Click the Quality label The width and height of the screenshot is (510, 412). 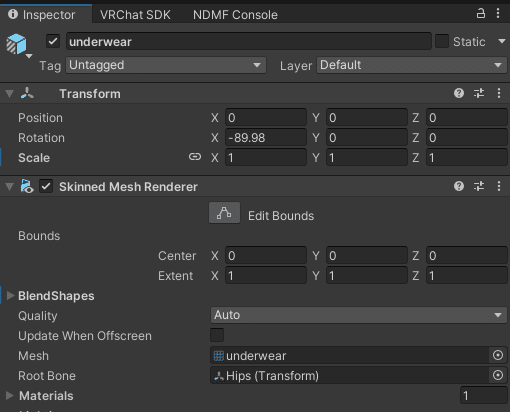38,316
